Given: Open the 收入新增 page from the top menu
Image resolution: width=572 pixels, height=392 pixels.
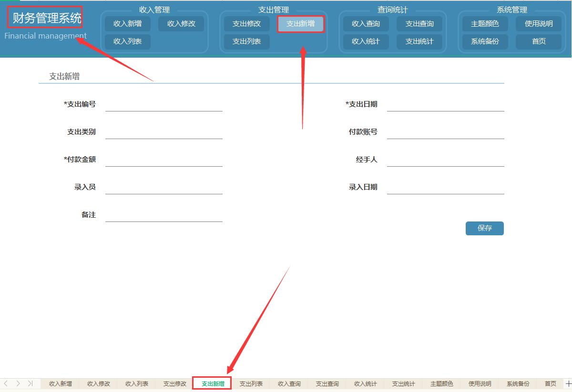Looking at the screenshot, I should pos(127,24).
